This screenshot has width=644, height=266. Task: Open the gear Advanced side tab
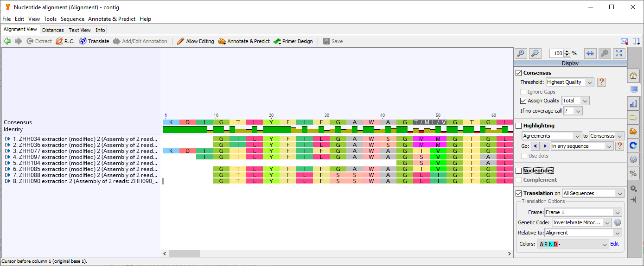point(633,159)
